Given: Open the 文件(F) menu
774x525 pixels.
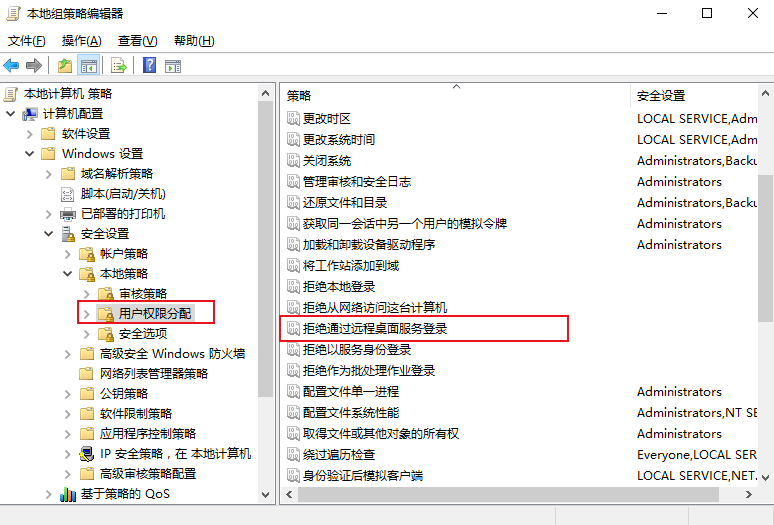Looking at the screenshot, I should pyautogui.click(x=27, y=41).
